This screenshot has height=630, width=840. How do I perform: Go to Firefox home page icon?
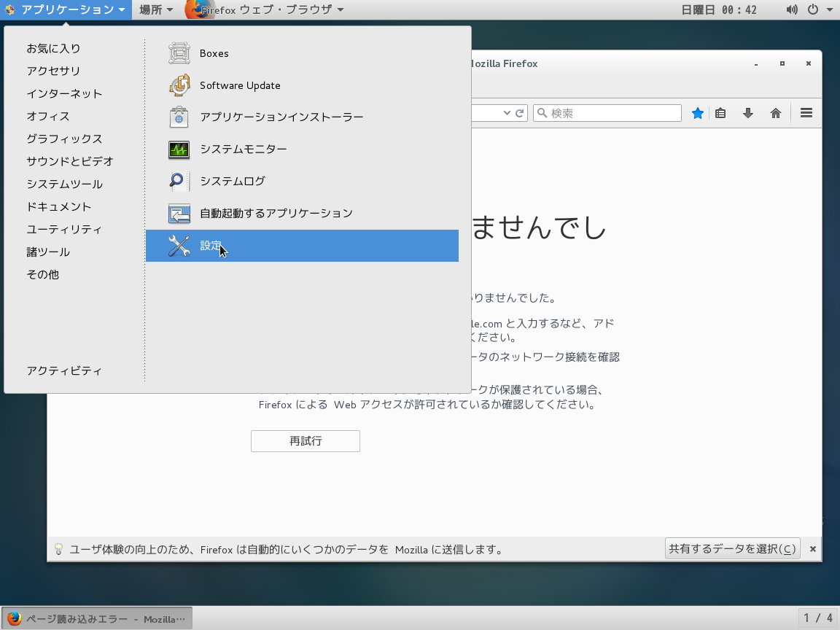pos(776,113)
